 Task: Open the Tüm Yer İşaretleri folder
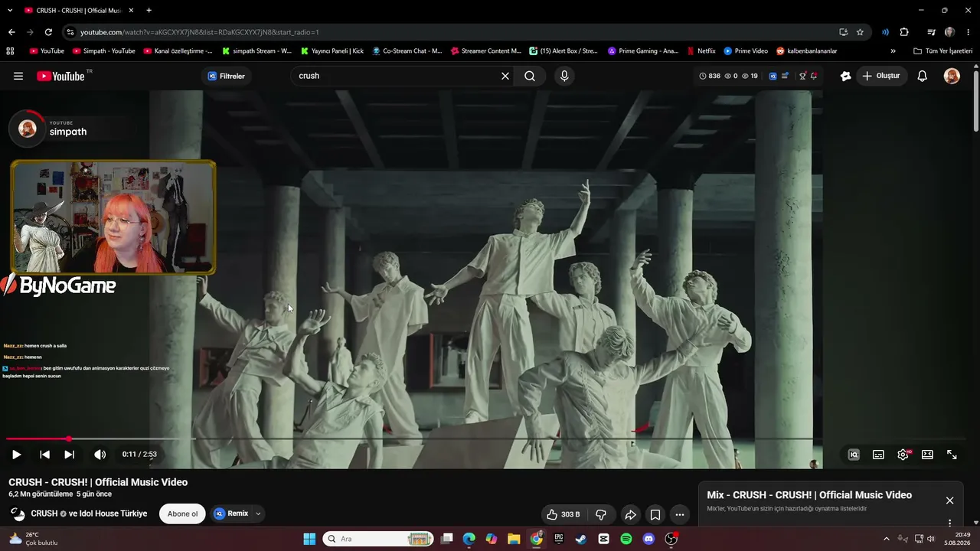pyautogui.click(x=942, y=51)
